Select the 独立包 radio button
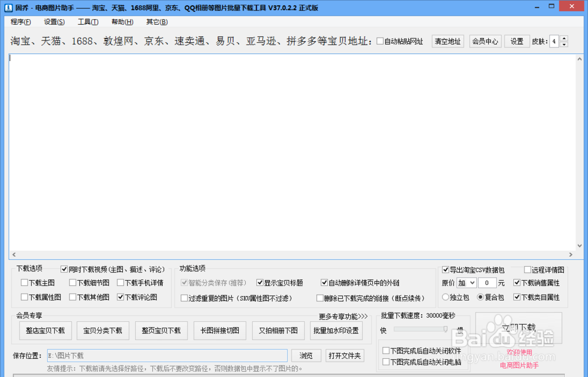The image size is (588, 377). (x=445, y=297)
